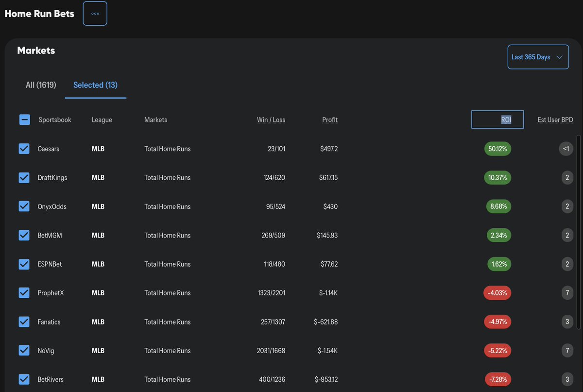Sort by Est User BPD column
This screenshot has width=583, height=392.
pyautogui.click(x=555, y=119)
